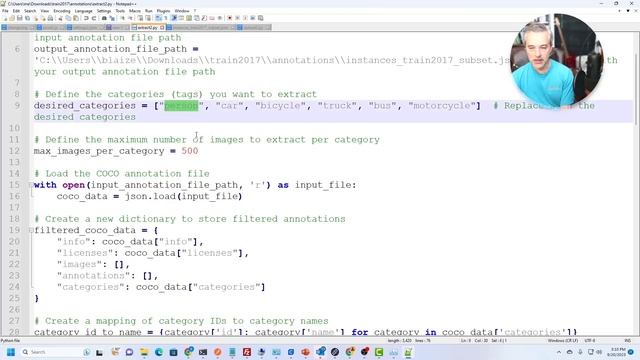640x360 pixels.
Task: Open the Macro menu
Action: click(135, 11)
